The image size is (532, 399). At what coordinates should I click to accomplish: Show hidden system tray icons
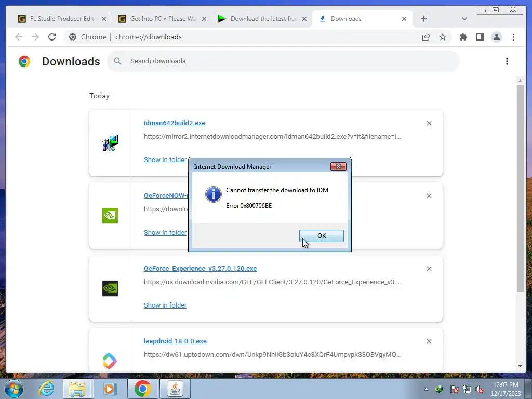click(x=426, y=389)
